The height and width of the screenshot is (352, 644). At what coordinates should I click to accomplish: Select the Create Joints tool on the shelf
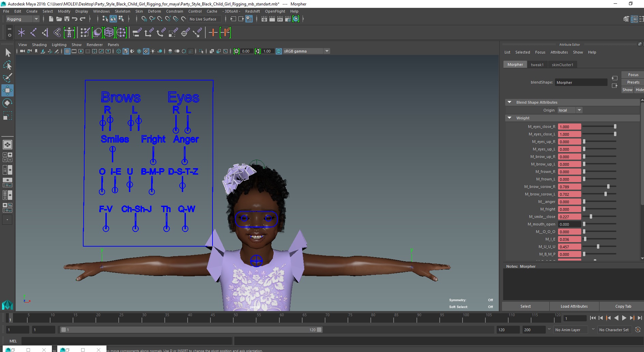pyautogui.click(x=33, y=33)
